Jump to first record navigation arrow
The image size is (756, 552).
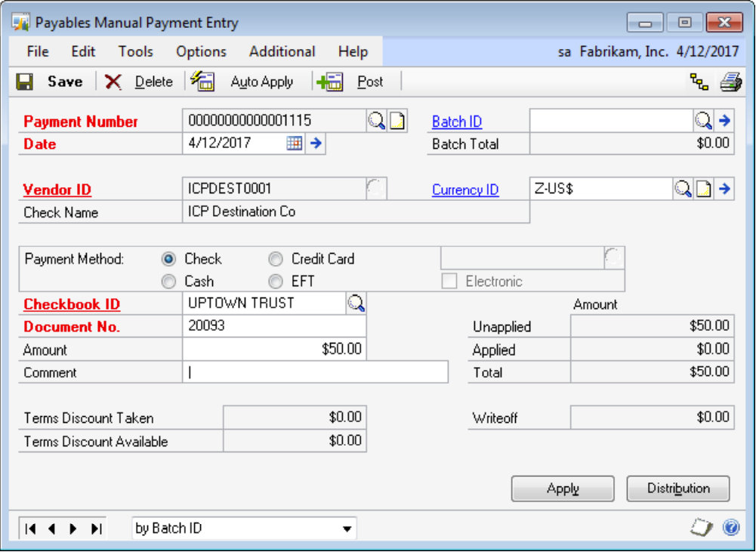click(30, 529)
